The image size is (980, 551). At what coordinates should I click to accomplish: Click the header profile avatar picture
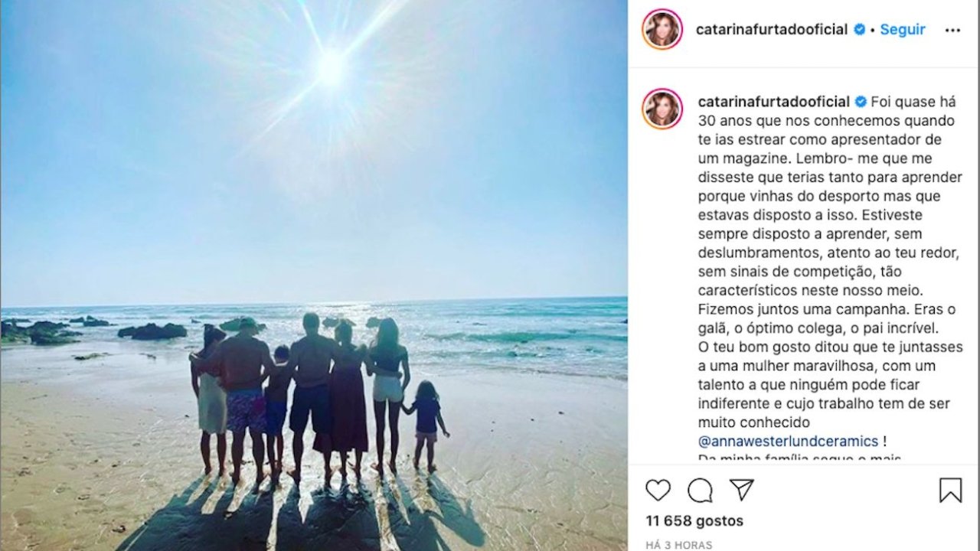click(662, 30)
